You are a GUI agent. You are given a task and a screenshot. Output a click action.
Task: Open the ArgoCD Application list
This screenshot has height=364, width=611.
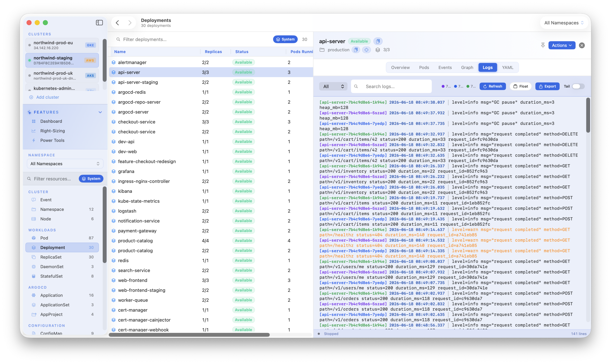62,295
